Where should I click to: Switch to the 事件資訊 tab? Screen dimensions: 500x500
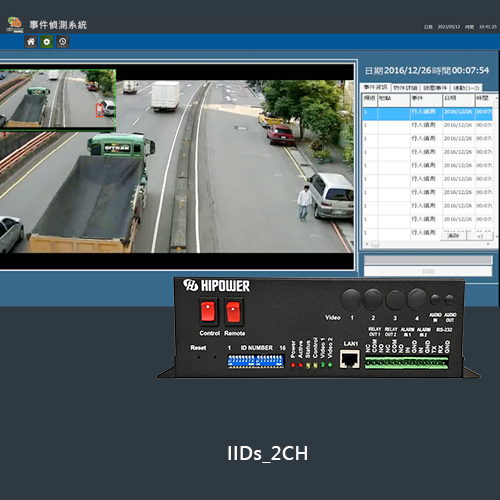(375, 87)
